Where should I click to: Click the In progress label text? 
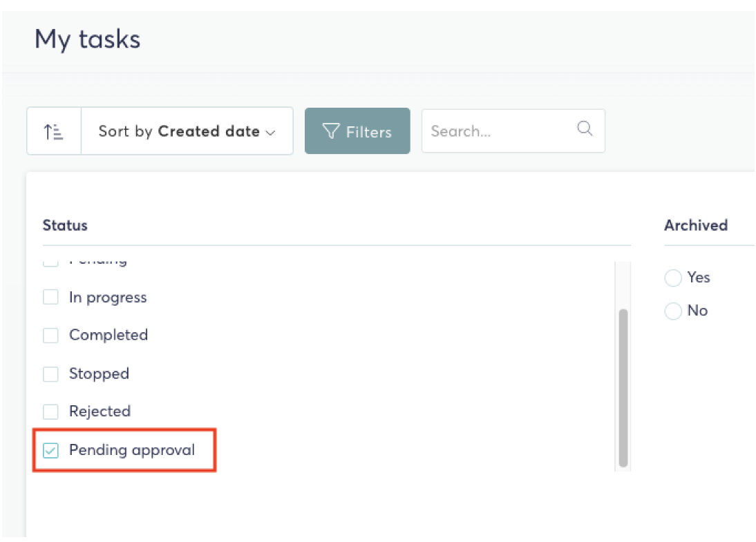coord(108,298)
